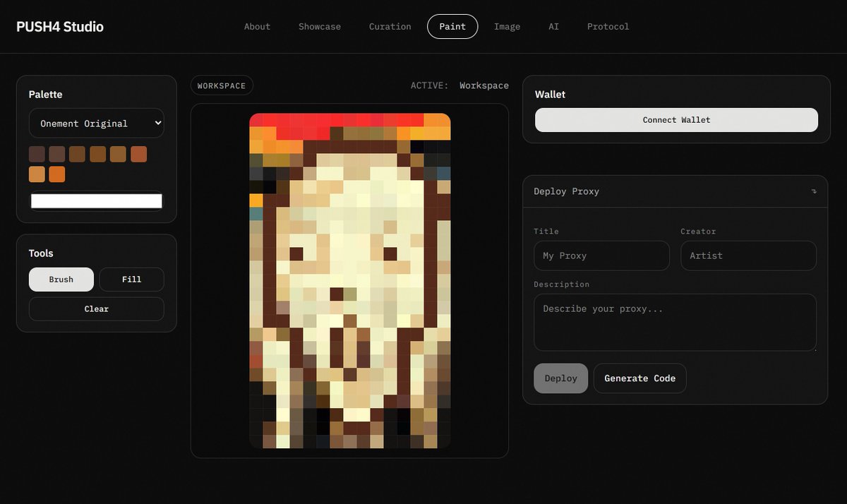Select the Paint tab
The height and width of the screenshot is (504, 847).
[x=452, y=26]
